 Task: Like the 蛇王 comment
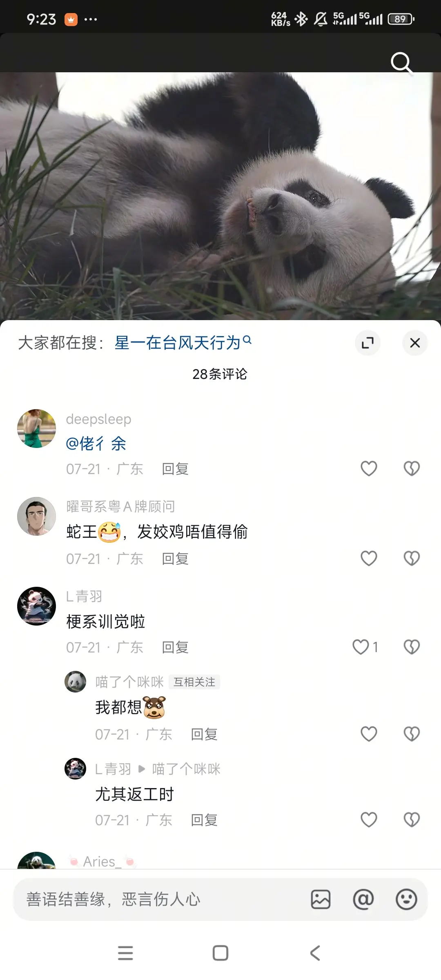coord(369,558)
